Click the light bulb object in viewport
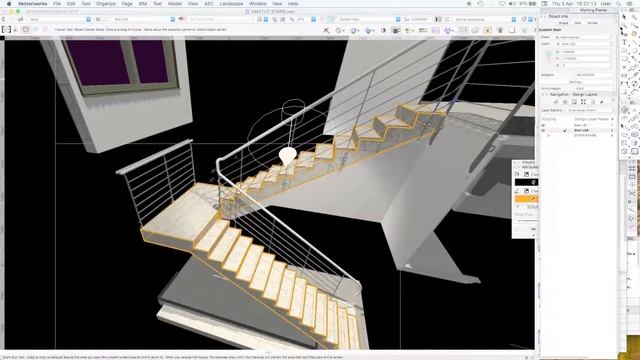Image resolution: width=640 pixels, height=360 pixels. click(x=287, y=156)
